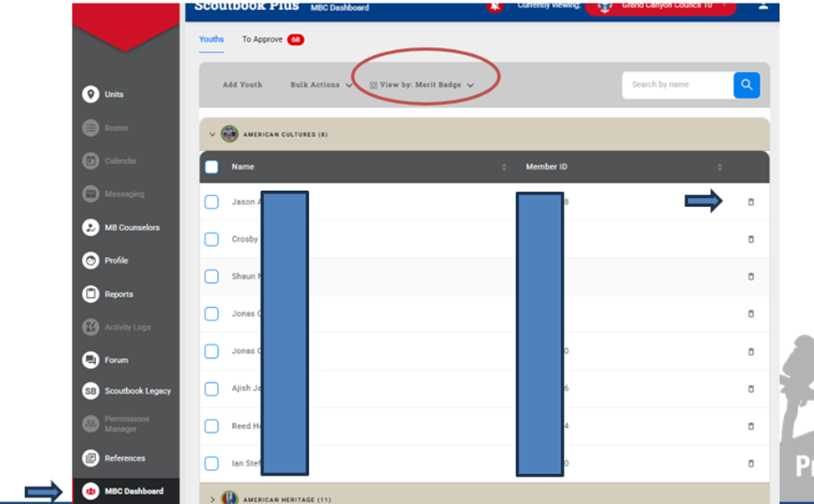814x504 pixels.
Task: Click the Name column header
Action: [x=243, y=167]
